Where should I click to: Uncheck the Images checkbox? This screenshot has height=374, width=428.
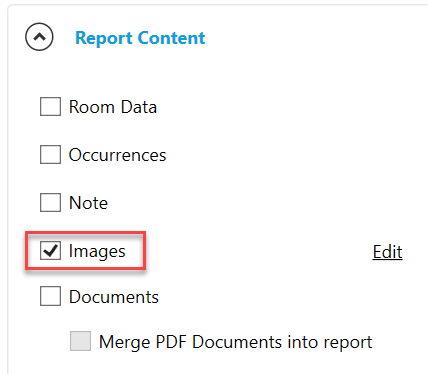50,250
